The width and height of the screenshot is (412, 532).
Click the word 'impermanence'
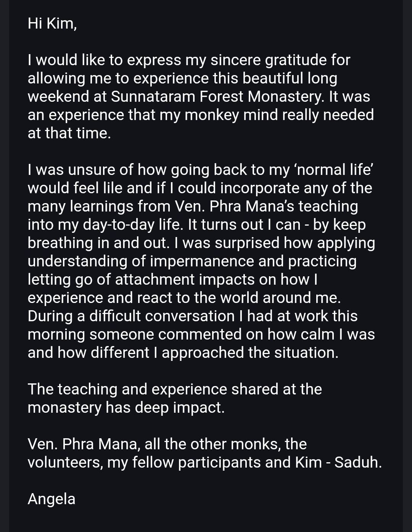click(x=202, y=261)
